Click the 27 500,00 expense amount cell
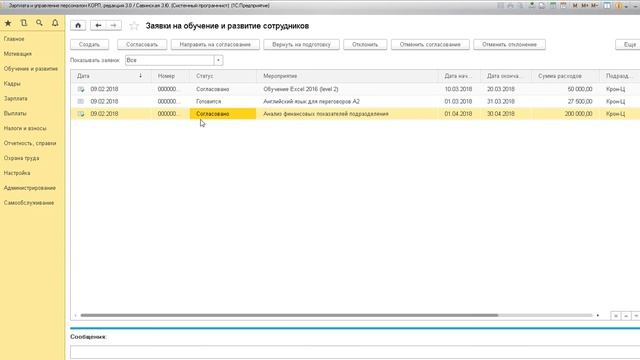Screen dimensions: 640x360 pos(565,101)
